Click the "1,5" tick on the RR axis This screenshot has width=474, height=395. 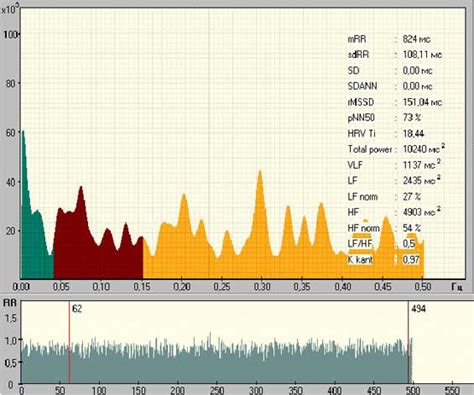pos(10,318)
